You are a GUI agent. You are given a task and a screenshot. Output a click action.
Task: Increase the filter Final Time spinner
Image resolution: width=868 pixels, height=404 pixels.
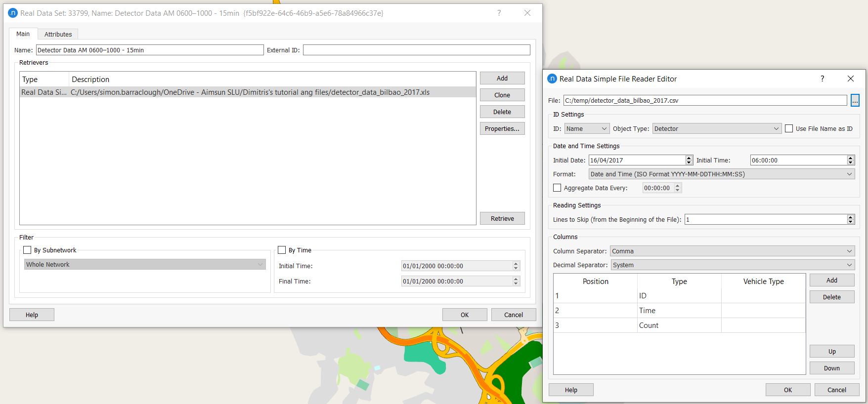pyautogui.click(x=516, y=279)
